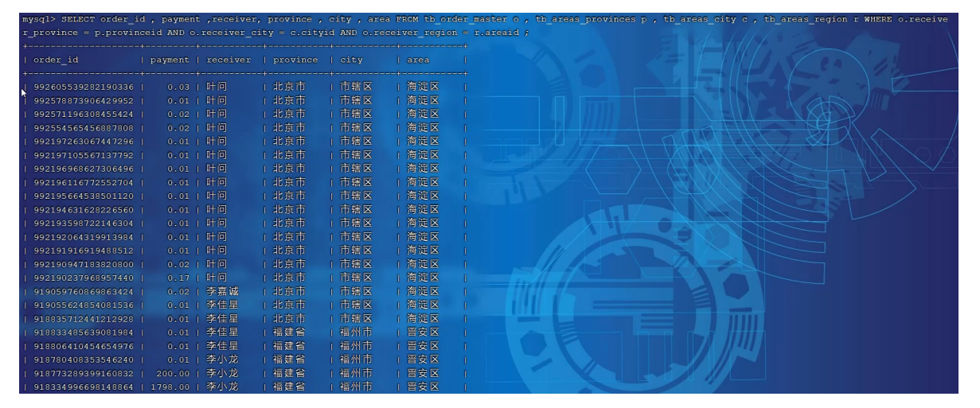
Task: Click order id 992571196308455424
Action: [84, 115]
